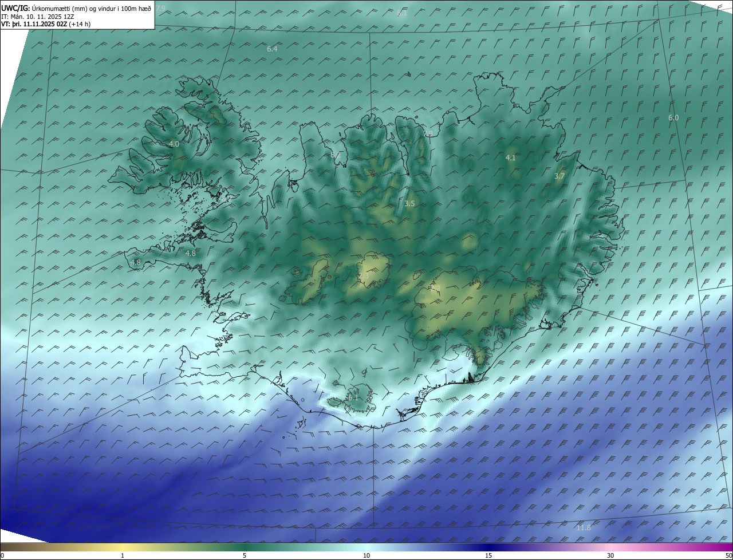Click the 4.1 value label on the map

[x=511, y=157]
